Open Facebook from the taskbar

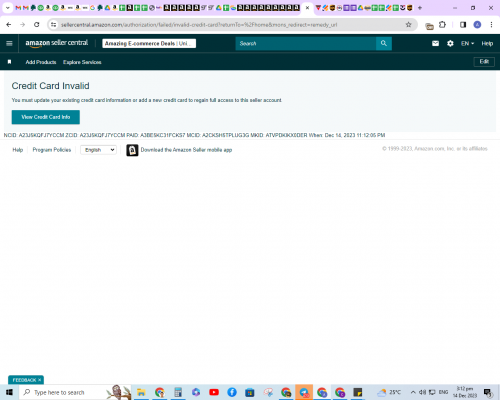coord(232,392)
